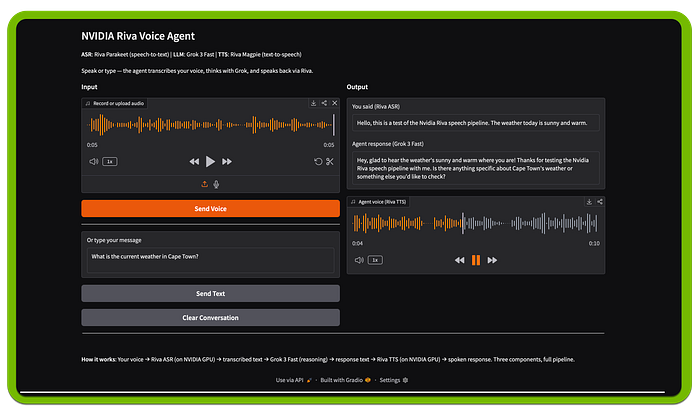Seek within the input audio waveform

click(x=210, y=125)
